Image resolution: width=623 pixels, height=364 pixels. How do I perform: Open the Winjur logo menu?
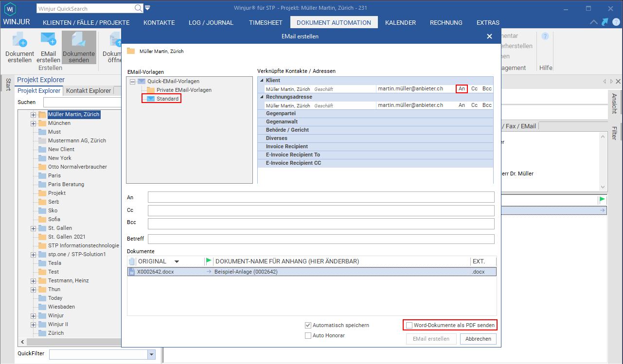11,8
